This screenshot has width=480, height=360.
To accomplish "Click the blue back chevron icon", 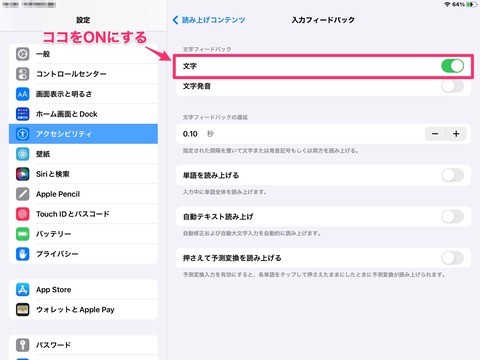I will pyautogui.click(x=175, y=20).
